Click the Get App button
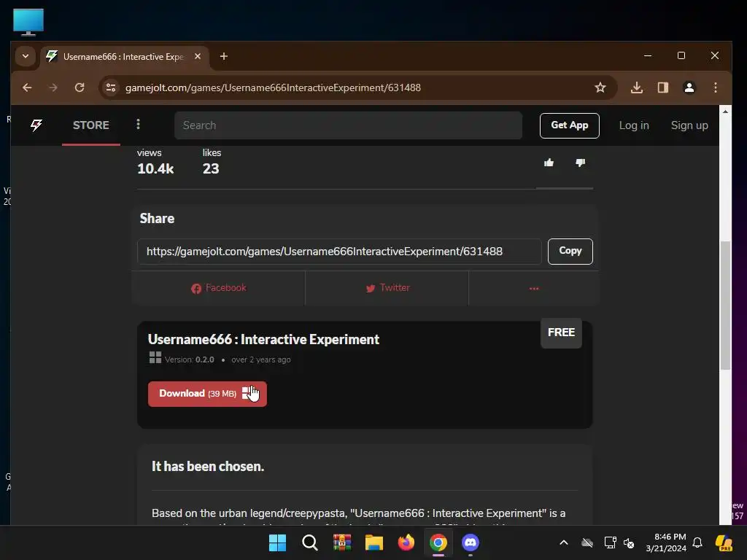Image resolution: width=747 pixels, height=560 pixels. [x=569, y=125]
